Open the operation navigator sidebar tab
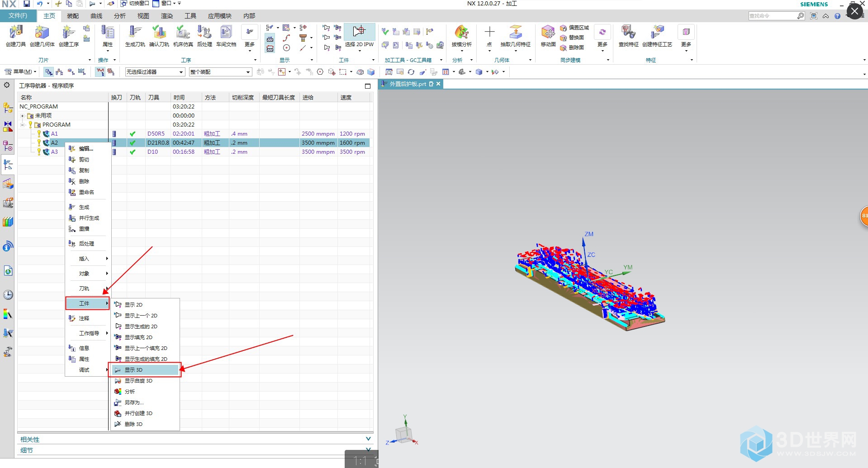Screen dimensions: 868x468 (x=8, y=165)
